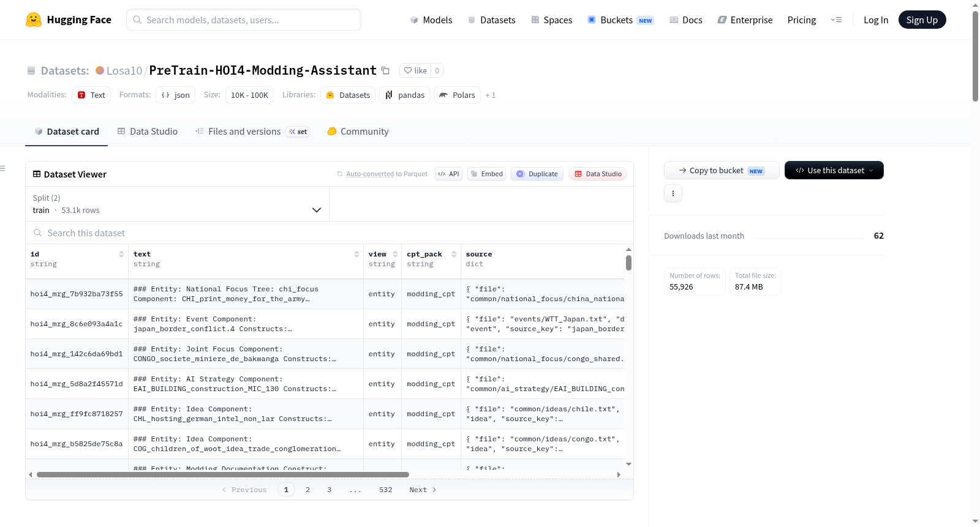Screen dimensions: 980x527
Task: Open the Losa10 profile link
Action: tap(124, 70)
